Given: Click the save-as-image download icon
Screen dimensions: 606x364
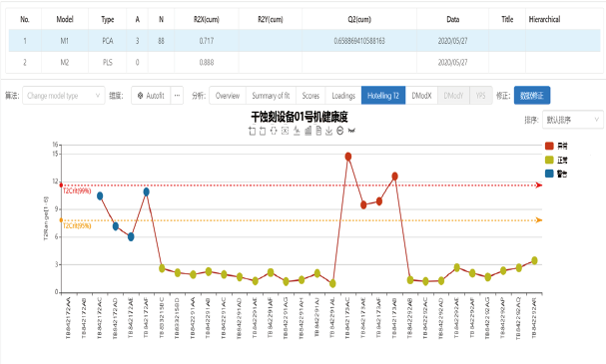Looking at the screenshot, I should 328,131.
